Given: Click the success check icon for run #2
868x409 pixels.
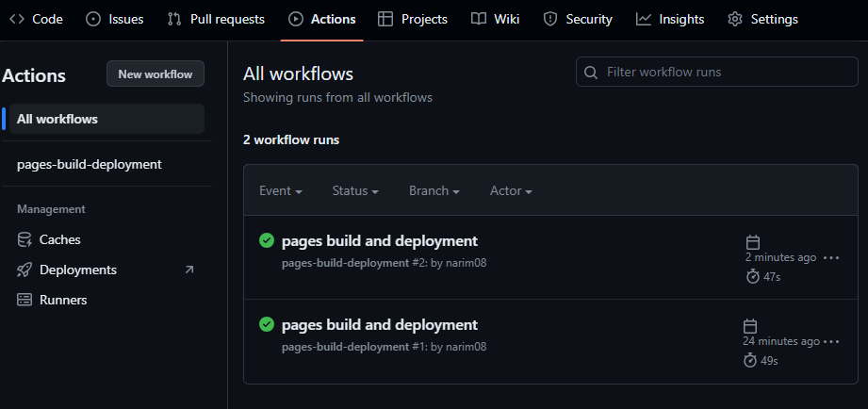Looking at the screenshot, I should (267, 240).
